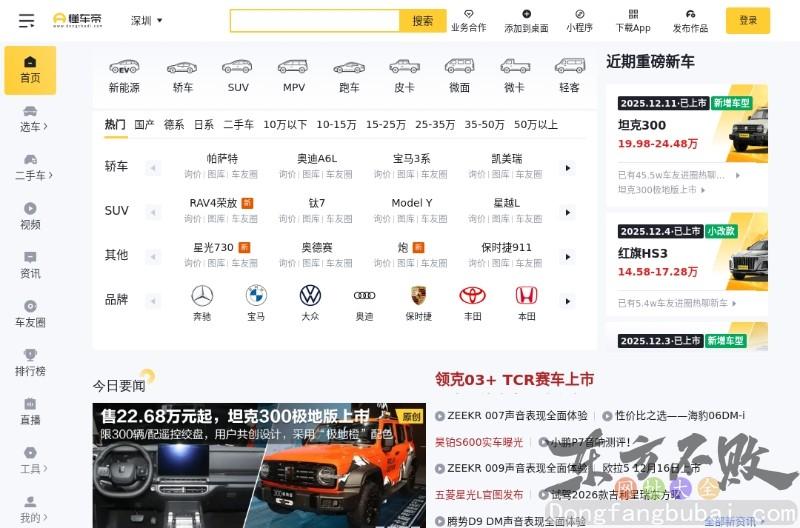Open the 奥迪A6L car link

(317, 159)
